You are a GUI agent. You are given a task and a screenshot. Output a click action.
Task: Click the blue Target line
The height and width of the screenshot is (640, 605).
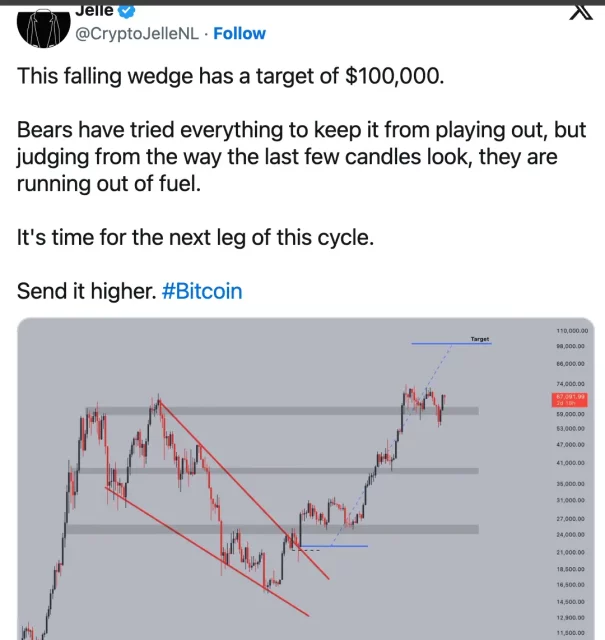pos(452,344)
